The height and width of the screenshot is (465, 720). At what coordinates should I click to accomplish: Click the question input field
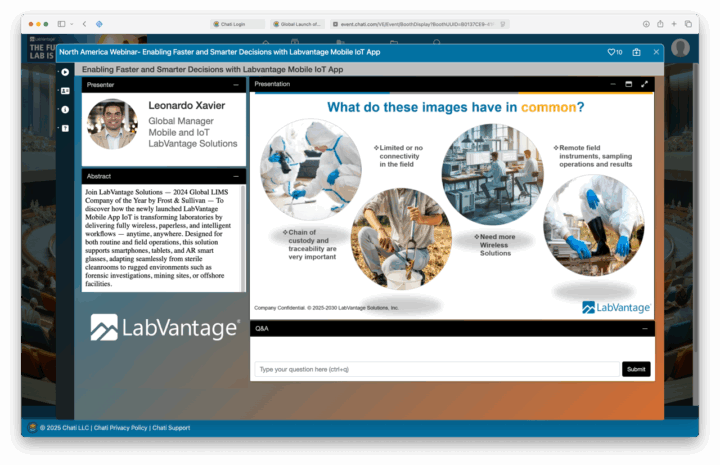[x=436, y=369]
